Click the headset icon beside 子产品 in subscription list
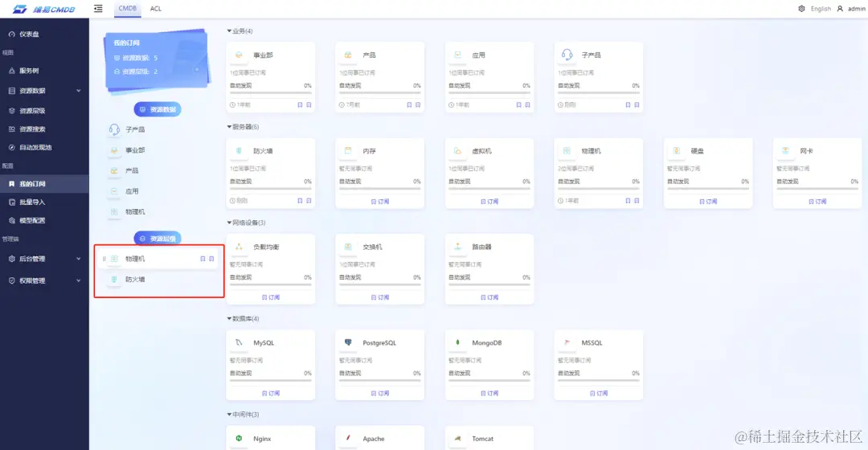 (x=114, y=129)
